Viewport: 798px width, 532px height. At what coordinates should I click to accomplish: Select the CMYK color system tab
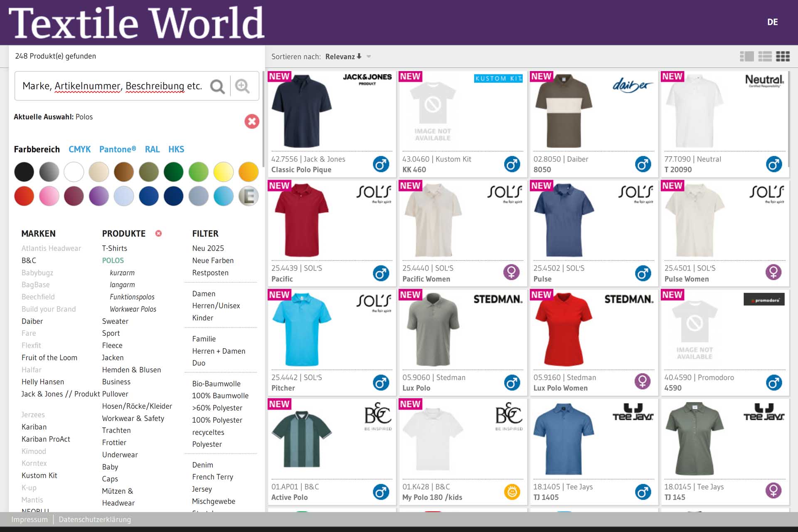(79, 149)
